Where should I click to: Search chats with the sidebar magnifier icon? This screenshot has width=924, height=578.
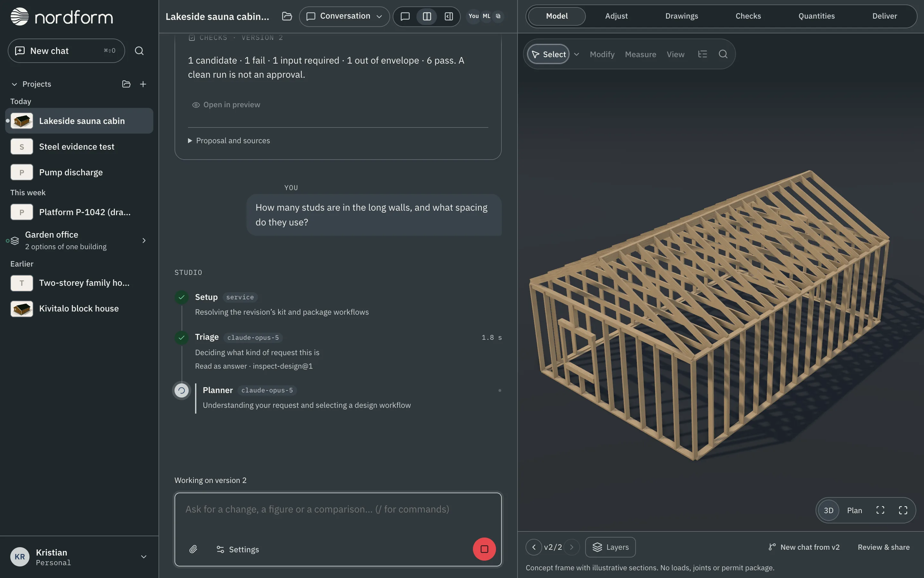[139, 51]
